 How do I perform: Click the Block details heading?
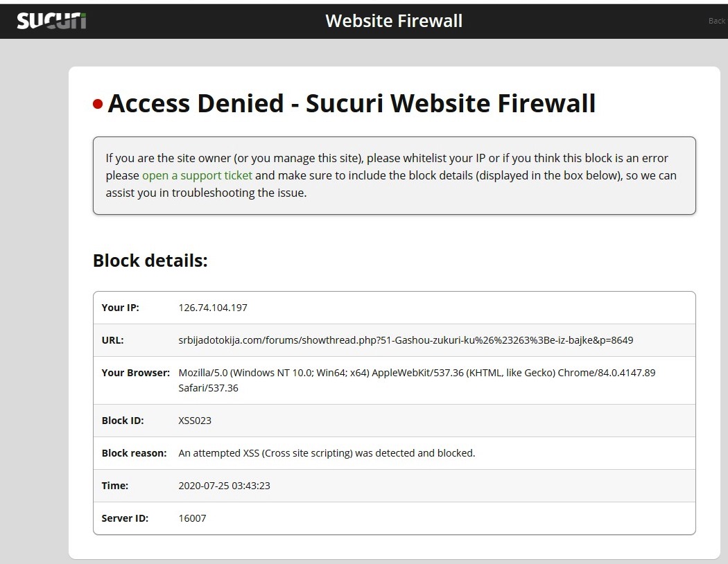[150, 261]
